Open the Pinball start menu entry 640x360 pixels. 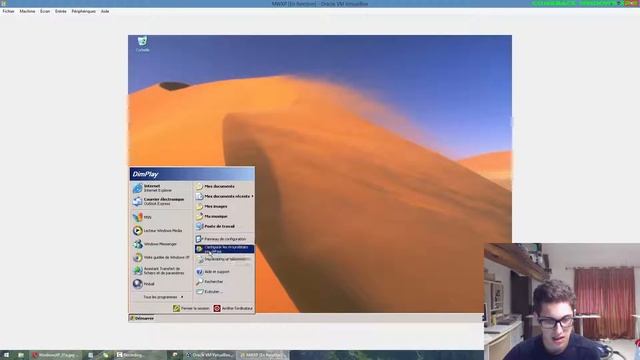[162, 284]
